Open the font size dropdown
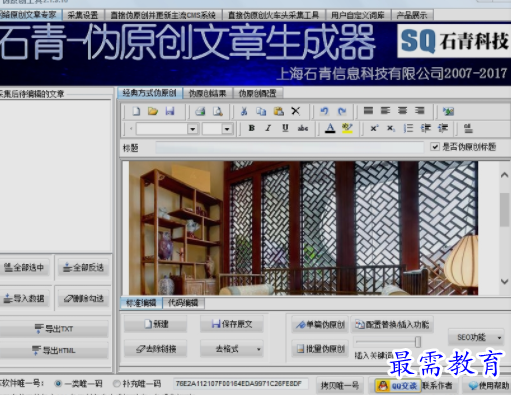This screenshot has height=395, width=511. click(227, 129)
